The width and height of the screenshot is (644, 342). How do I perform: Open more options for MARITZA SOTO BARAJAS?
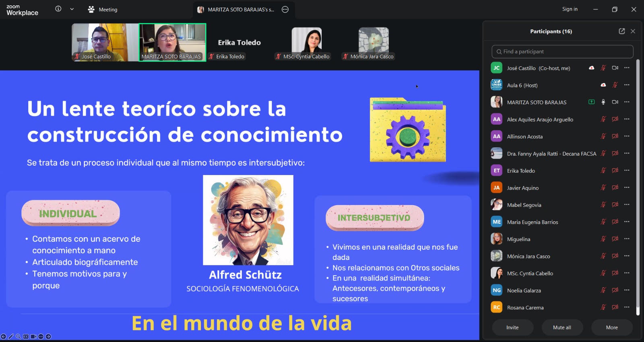[x=627, y=102]
